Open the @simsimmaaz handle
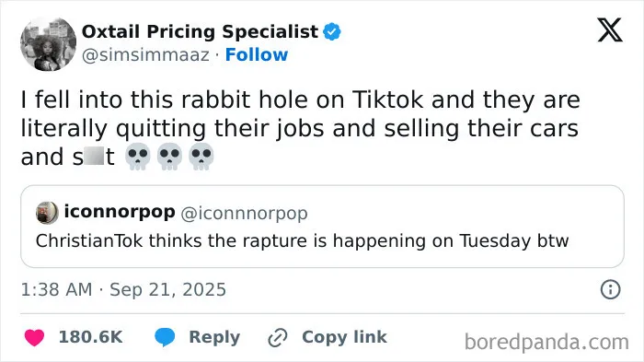644x362 pixels. coord(145,55)
